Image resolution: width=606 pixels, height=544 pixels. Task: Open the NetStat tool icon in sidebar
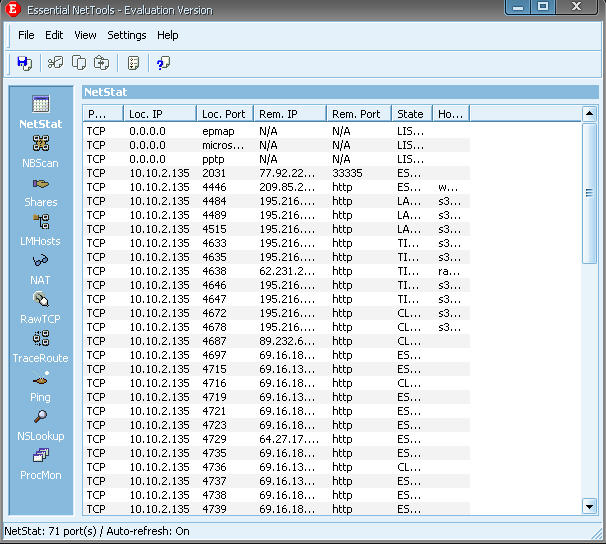[41, 104]
